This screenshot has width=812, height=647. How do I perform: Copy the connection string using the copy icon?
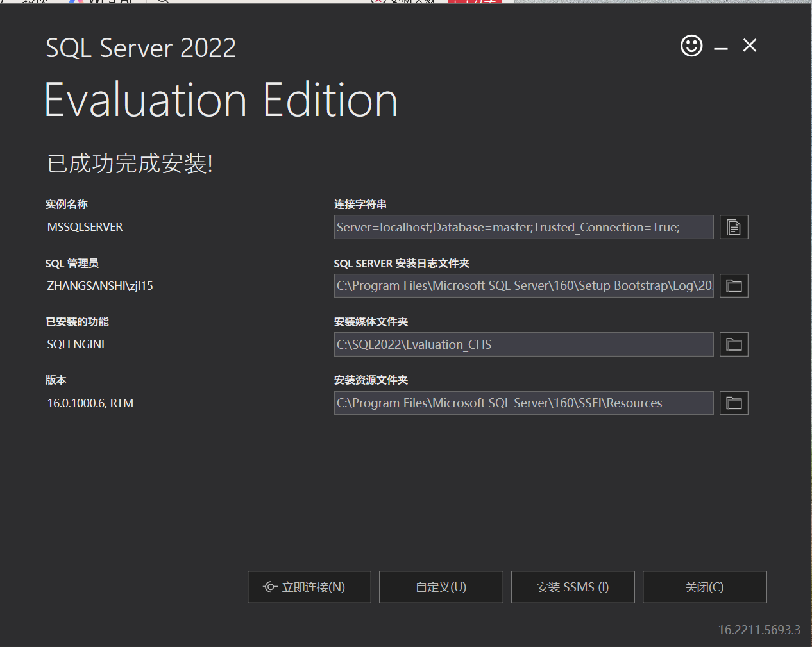coord(734,226)
